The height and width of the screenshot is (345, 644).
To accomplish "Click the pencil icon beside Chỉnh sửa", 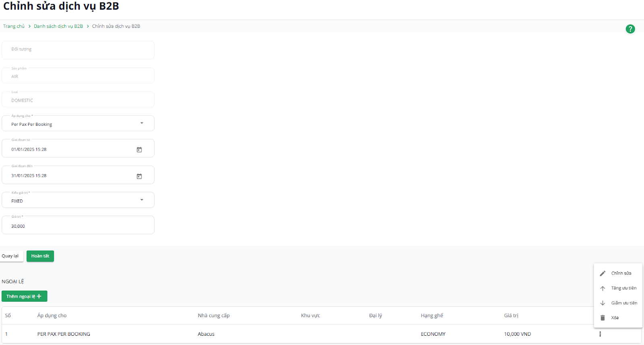I will (603, 274).
